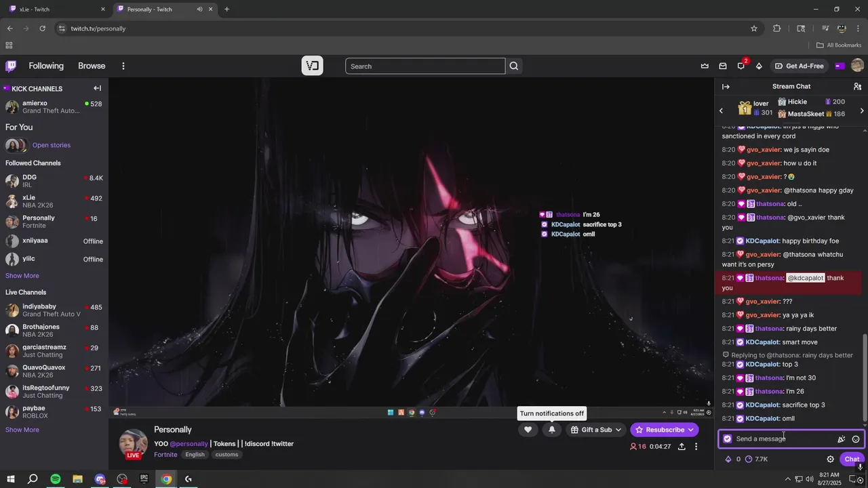Screen dimensions: 868x488
Task: Open the chat community users list
Action: pos(857,87)
